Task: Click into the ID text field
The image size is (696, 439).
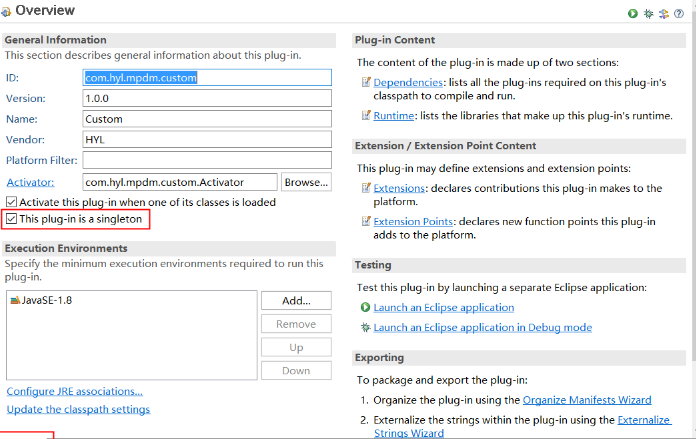Action: [x=206, y=77]
